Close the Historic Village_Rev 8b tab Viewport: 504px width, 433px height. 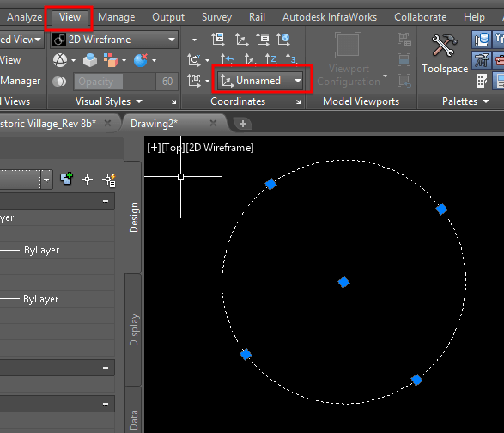(107, 123)
